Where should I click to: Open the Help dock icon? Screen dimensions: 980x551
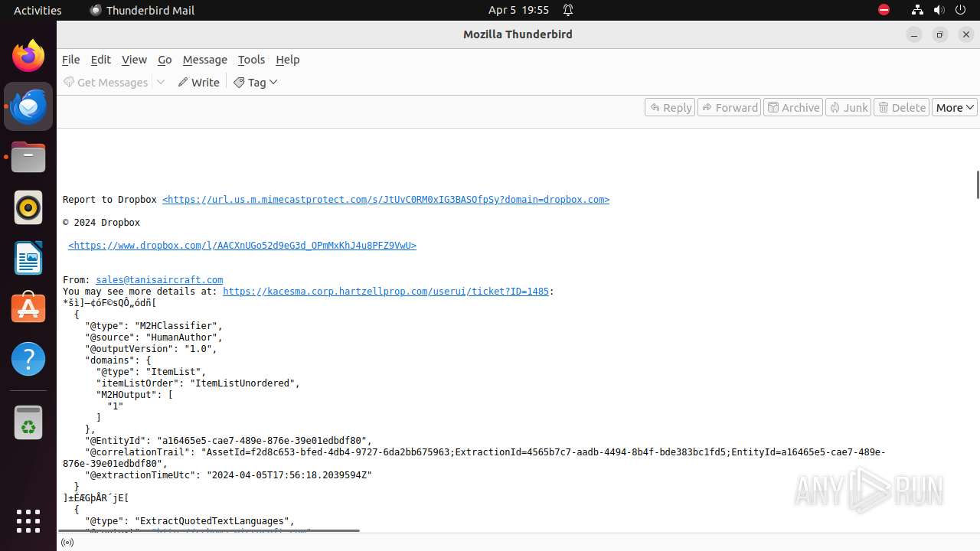(28, 359)
